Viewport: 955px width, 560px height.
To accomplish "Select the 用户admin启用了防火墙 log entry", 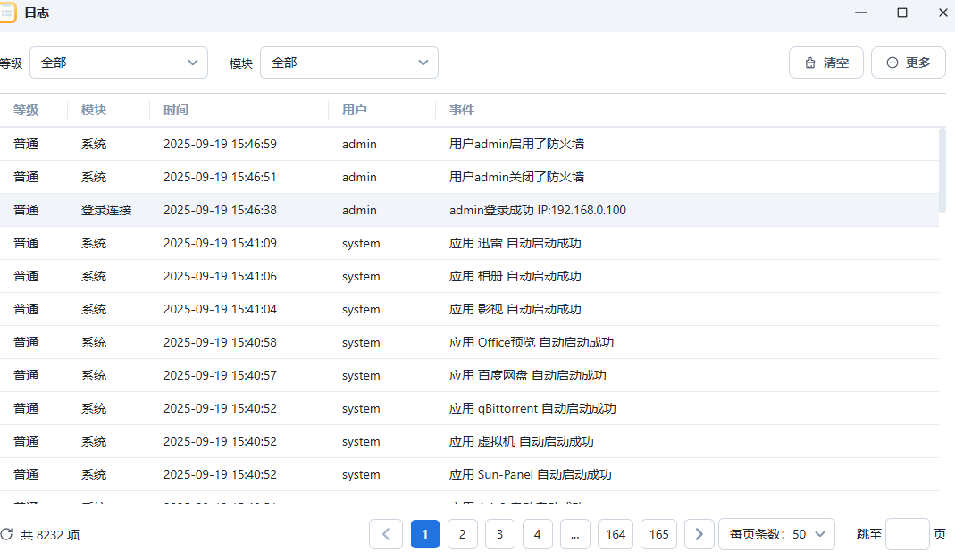I will (516, 144).
